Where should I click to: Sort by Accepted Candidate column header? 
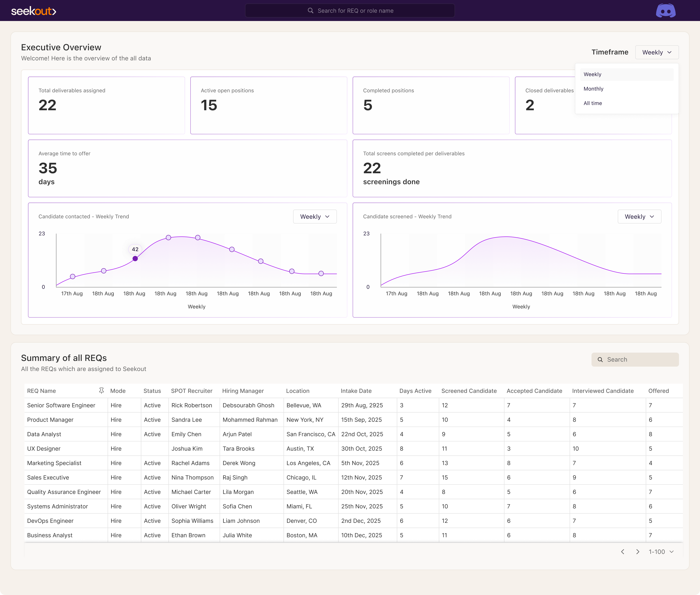click(534, 391)
